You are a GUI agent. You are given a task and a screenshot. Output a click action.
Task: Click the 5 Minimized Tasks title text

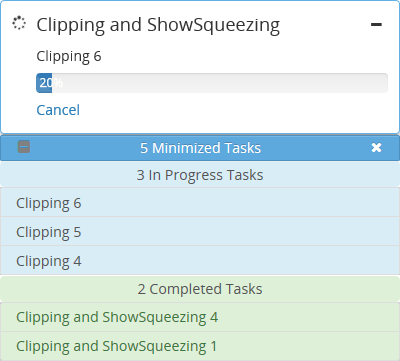click(x=200, y=148)
